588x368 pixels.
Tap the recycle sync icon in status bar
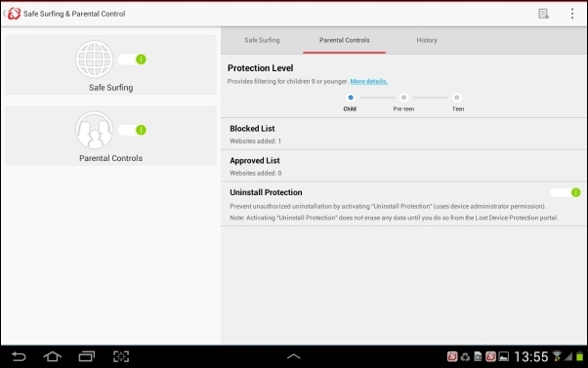465,356
